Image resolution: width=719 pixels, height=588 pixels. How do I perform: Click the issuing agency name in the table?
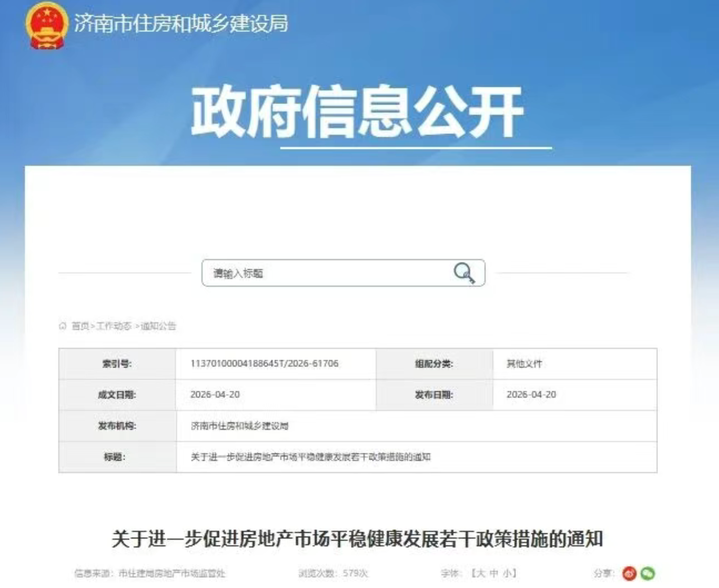(239, 426)
